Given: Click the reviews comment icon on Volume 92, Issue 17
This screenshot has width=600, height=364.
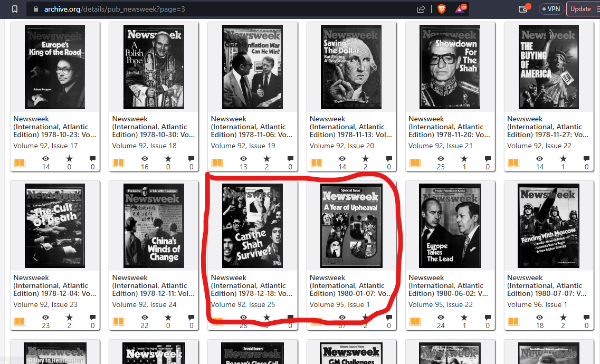Looking at the screenshot, I should click(x=92, y=159).
